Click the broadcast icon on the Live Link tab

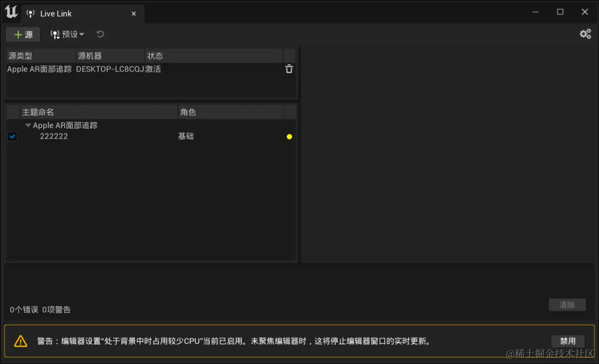point(31,13)
